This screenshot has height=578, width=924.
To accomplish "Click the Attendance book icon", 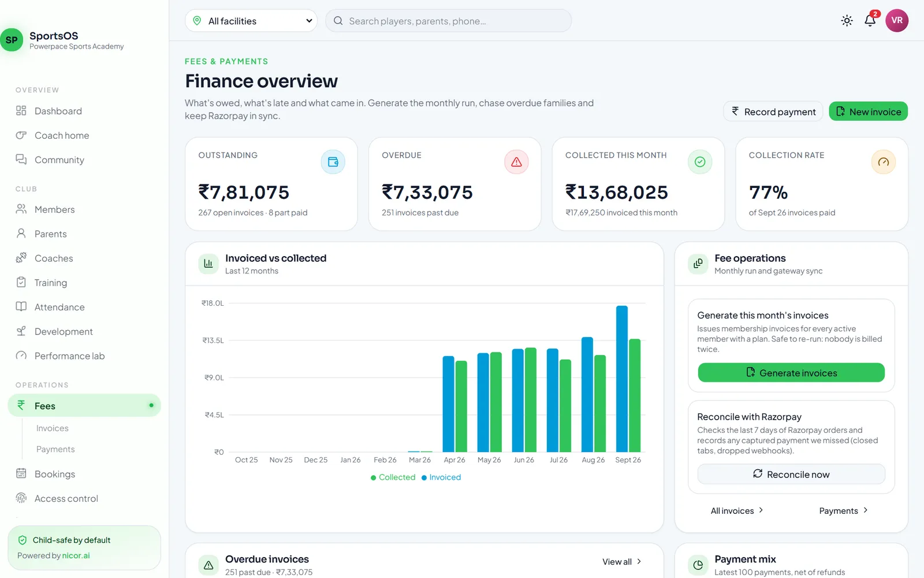I will pyautogui.click(x=21, y=306).
